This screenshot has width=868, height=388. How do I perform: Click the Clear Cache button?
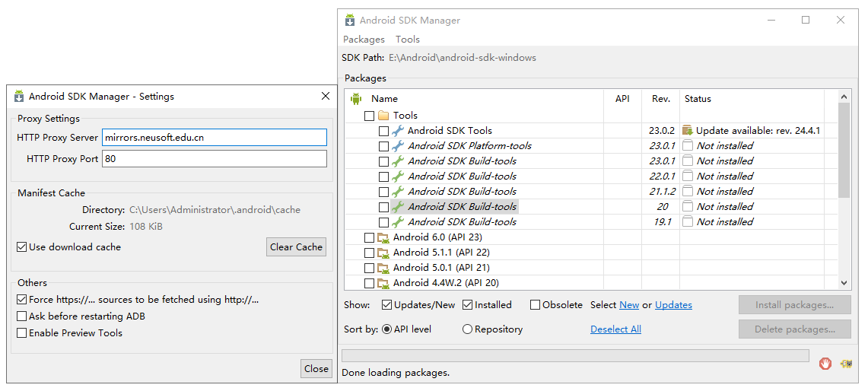[296, 246]
